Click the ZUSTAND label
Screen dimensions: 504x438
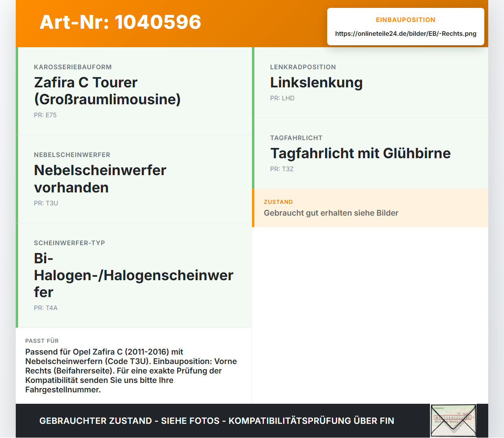[x=278, y=202]
